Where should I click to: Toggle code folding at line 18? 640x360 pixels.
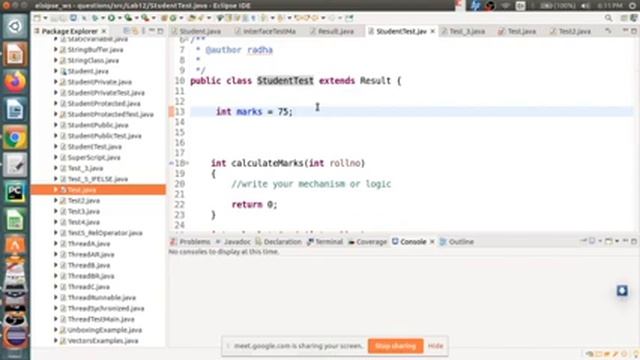pos(187,163)
